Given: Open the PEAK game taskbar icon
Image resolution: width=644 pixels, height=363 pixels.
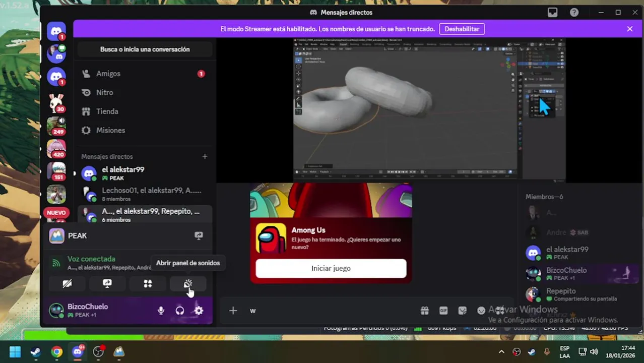Looking at the screenshot, I should (x=119, y=351).
